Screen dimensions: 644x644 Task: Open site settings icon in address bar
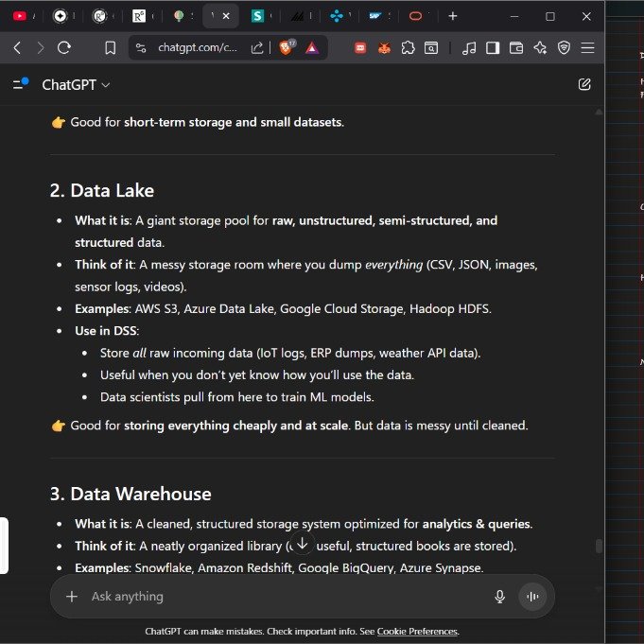[141, 48]
